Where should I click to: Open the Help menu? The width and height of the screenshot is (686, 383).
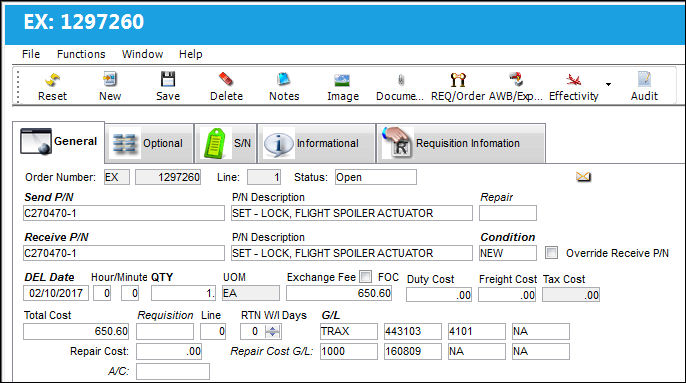point(190,54)
